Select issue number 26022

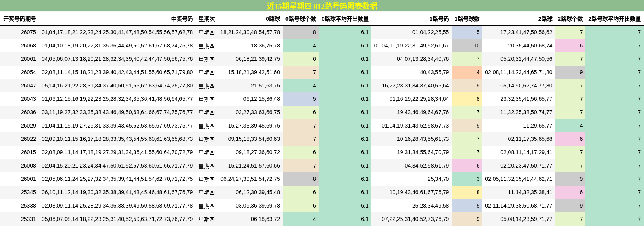(28, 139)
